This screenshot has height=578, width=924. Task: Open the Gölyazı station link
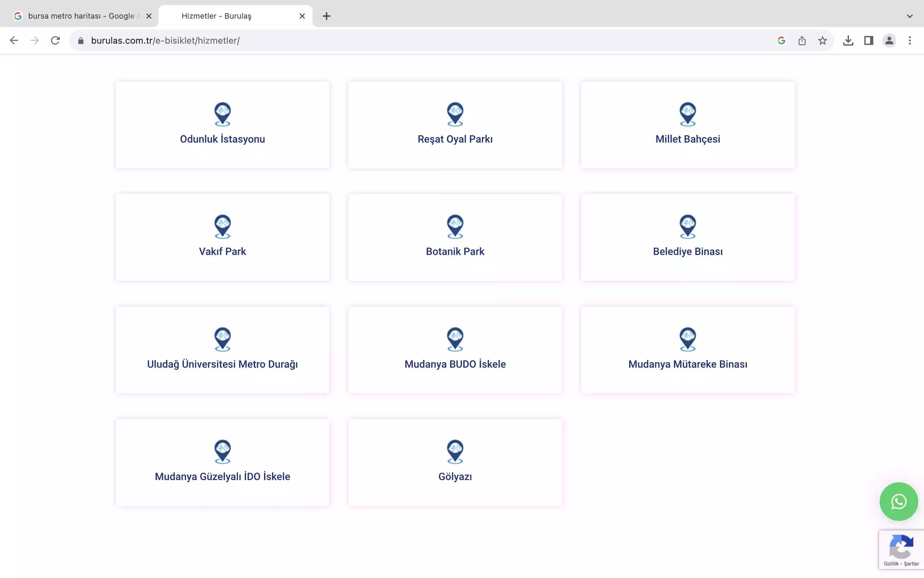(x=455, y=477)
